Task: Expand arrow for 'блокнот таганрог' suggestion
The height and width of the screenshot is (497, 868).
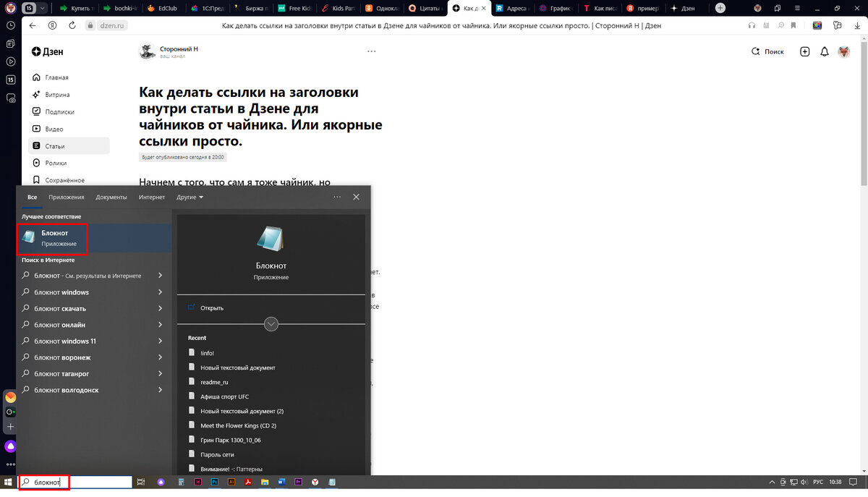Action: pyautogui.click(x=160, y=373)
